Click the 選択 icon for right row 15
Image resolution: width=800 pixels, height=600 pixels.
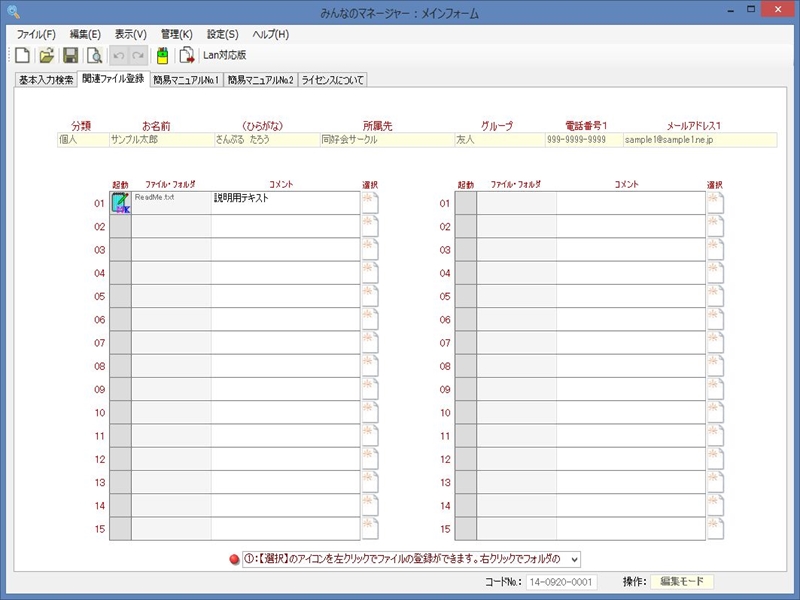pyautogui.click(x=714, y=529)
